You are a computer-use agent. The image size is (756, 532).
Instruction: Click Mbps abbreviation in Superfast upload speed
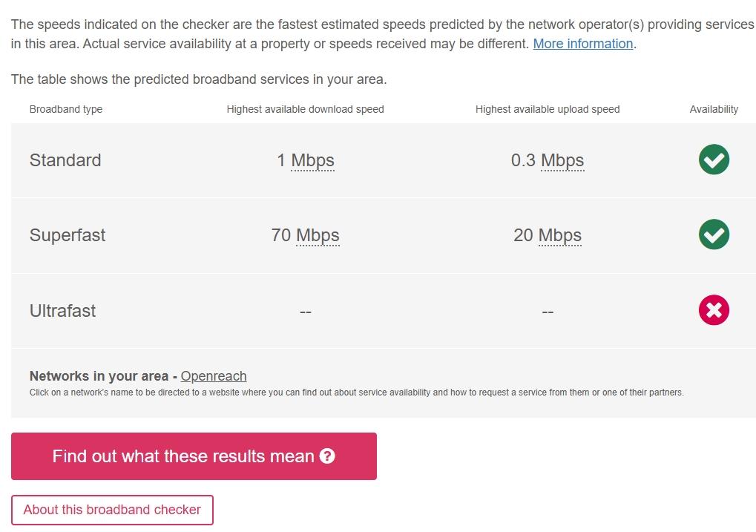pyautogui.click(x=560, y=235)
